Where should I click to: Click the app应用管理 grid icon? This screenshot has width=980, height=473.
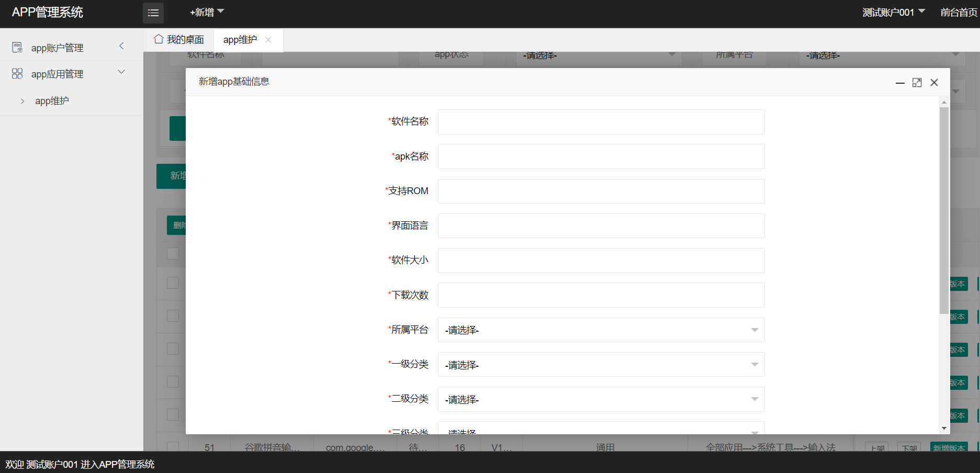tap(17, 74)
